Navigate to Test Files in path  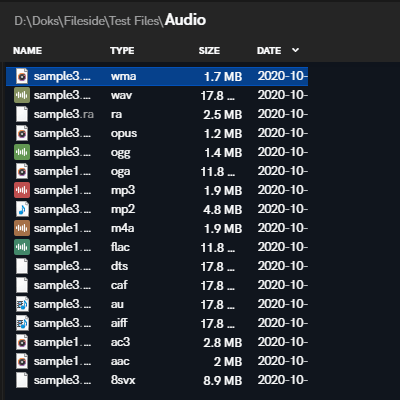coord(134,21)
